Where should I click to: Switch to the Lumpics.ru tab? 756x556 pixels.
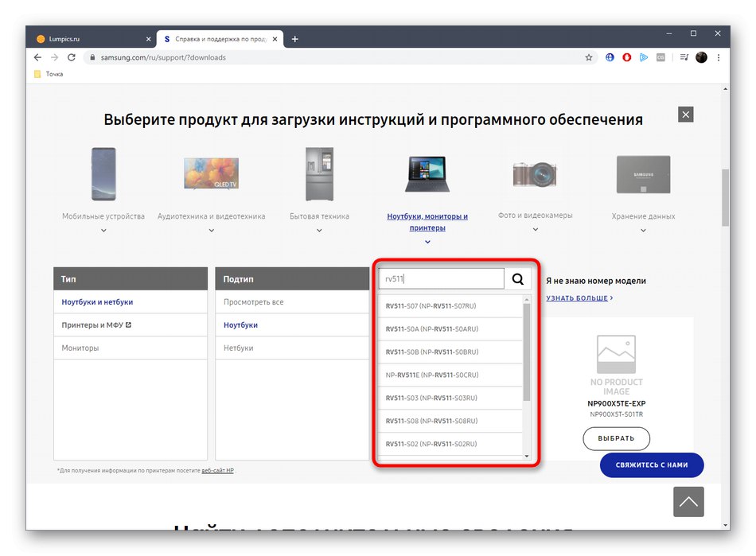pyautogui.click(x=88, y=37)
